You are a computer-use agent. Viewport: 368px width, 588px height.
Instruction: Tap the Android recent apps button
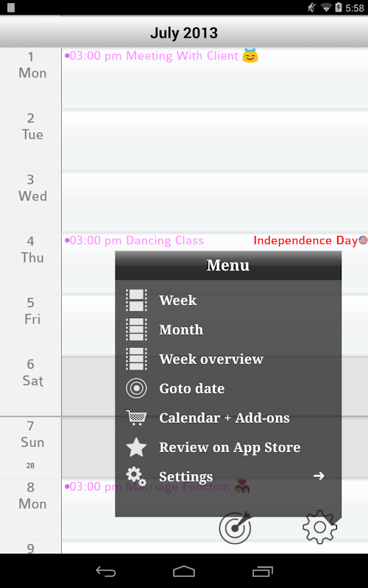[x=263, y=572]
